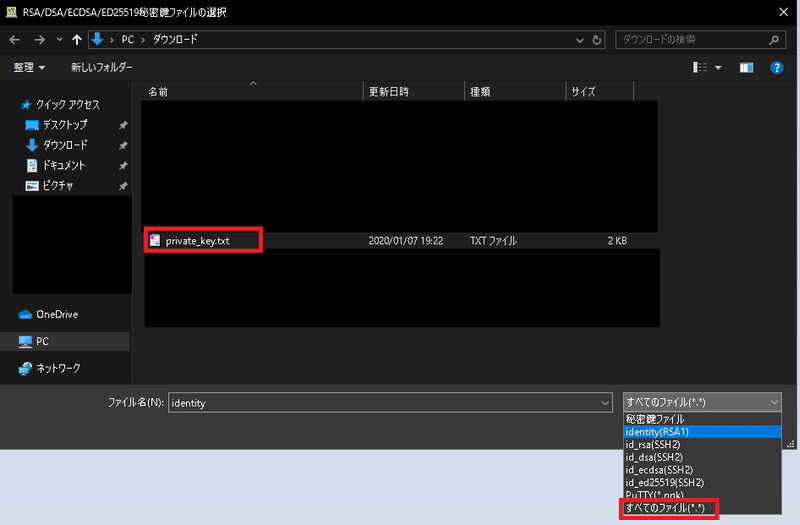The image size is (800, 525).
Task: Open ダウンロード in the sidebar
Action: 56,145
